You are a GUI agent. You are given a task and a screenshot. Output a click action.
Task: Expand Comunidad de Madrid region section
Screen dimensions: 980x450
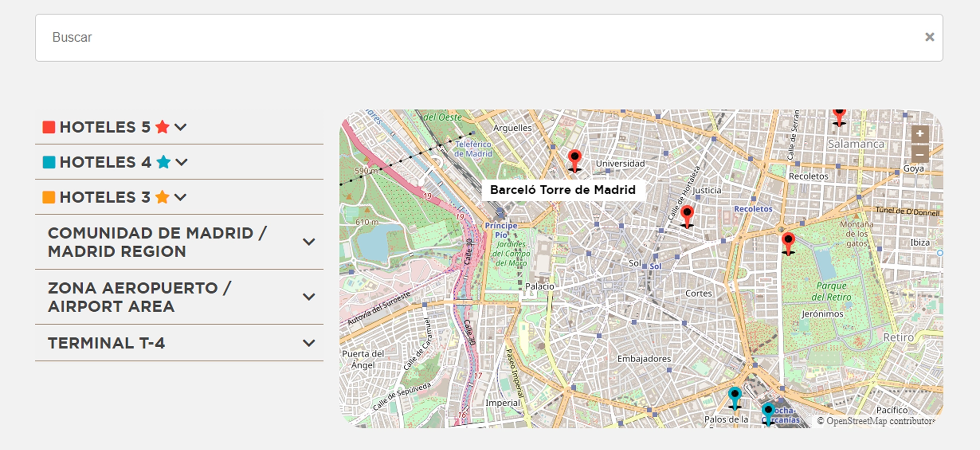[x=309, y=242]
